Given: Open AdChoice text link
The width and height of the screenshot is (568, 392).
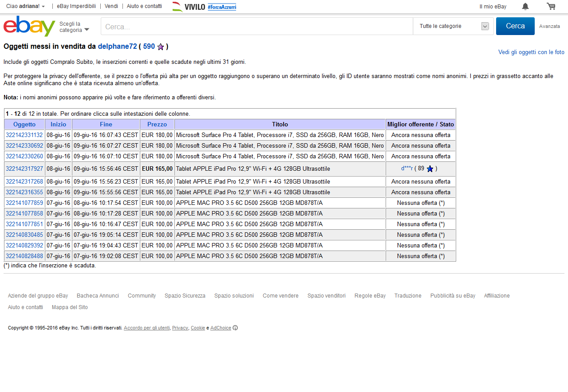Looking at the screenshot, I should (x=221, y=328).
